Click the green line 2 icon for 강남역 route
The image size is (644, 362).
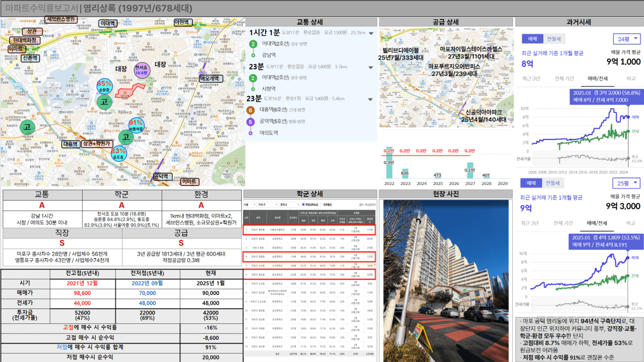(253, 44)
